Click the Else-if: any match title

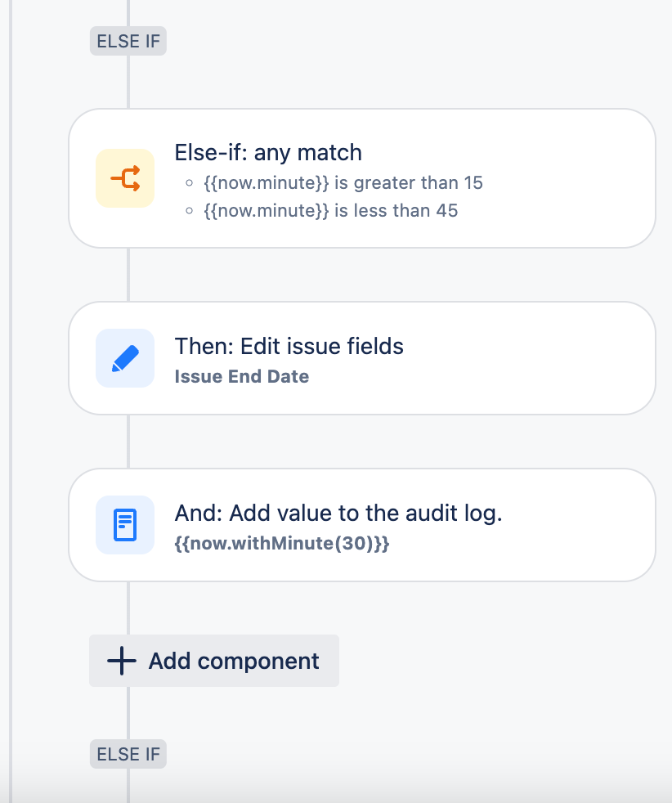tap(268, 153)
